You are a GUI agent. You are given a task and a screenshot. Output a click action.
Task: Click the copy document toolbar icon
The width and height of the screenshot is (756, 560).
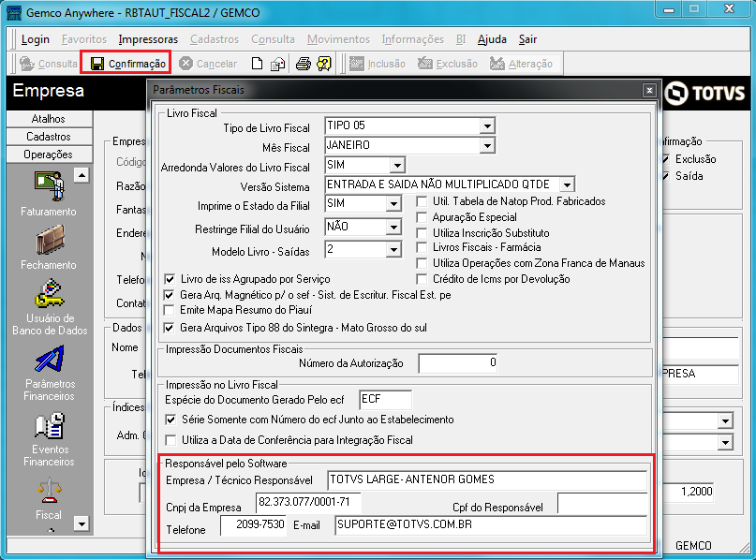277,64
